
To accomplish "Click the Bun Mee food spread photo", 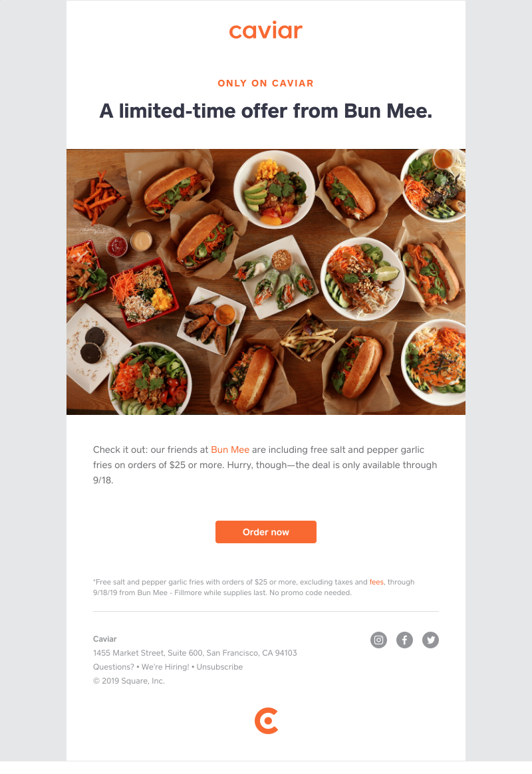I will pyautogui.click(x=266, y=282).
